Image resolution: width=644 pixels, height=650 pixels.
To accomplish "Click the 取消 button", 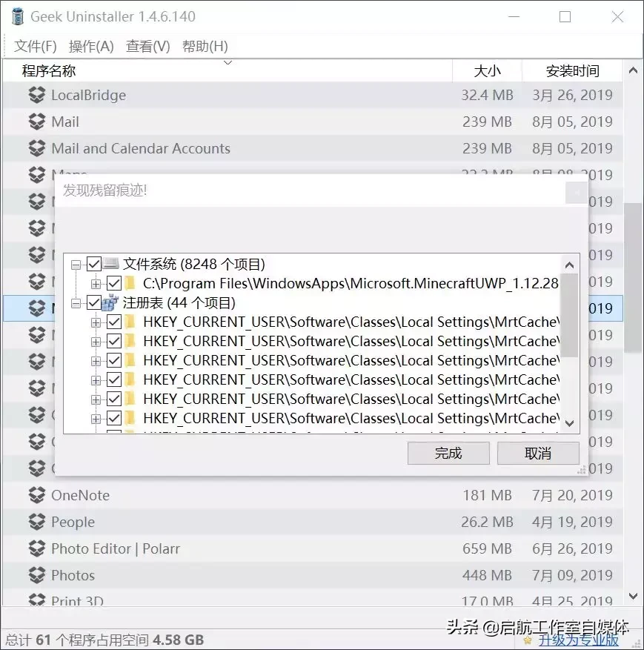I will [x=538, y=453].
